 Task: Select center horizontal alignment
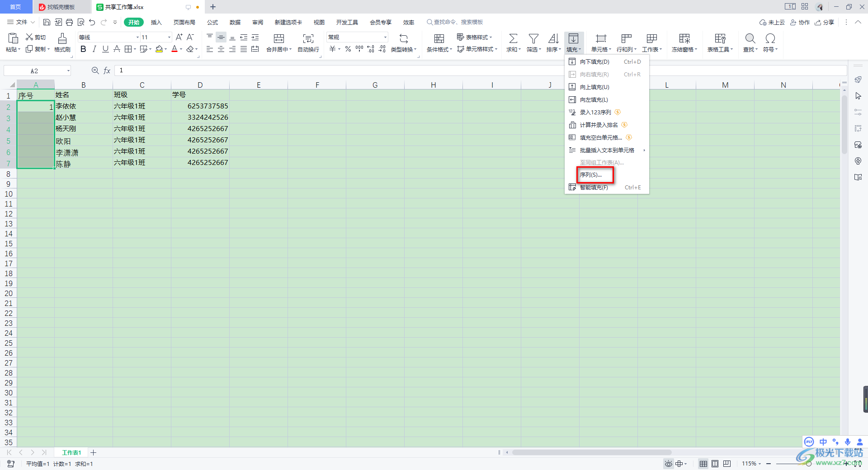(x=221, y=49)
